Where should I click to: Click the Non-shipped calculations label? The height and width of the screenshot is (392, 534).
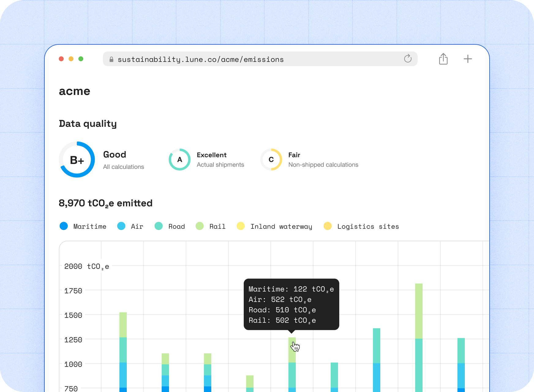click(323, 165)
